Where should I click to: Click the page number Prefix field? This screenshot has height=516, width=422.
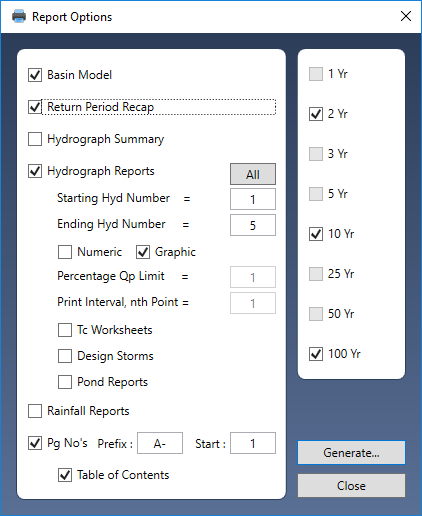pyautogui.click(x=160, y=443)
